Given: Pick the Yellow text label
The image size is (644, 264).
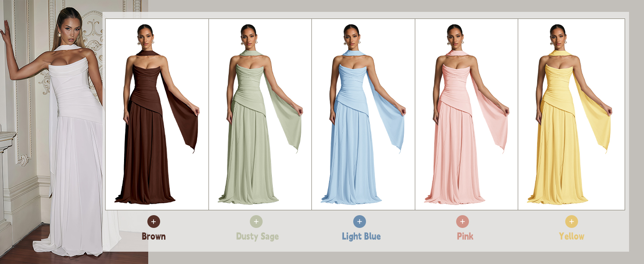Looking at the screenshot, I should 571,236.
